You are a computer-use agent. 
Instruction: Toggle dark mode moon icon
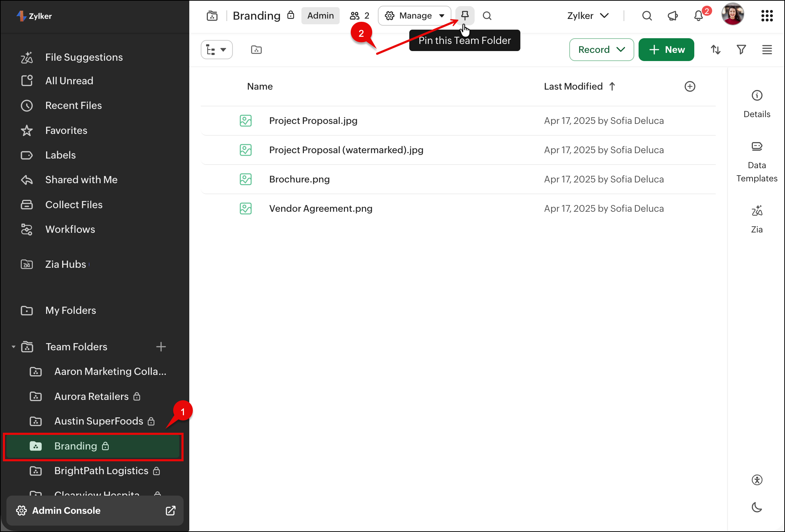pyautogui.click(x=756, y=507)
